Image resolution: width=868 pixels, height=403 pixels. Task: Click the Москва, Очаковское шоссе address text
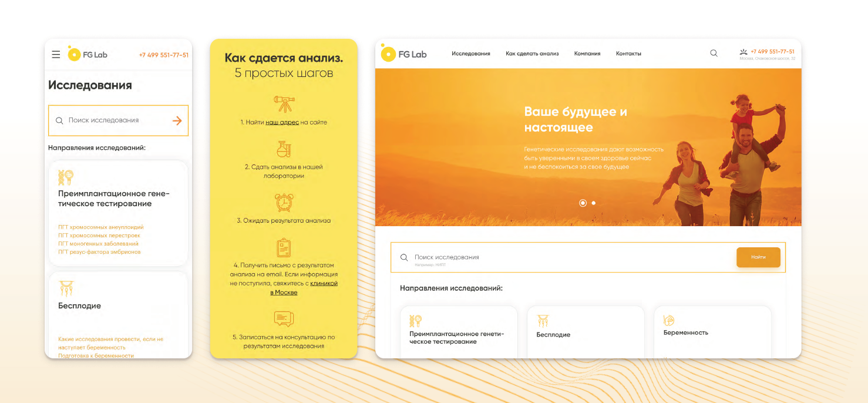coord(768,59)
